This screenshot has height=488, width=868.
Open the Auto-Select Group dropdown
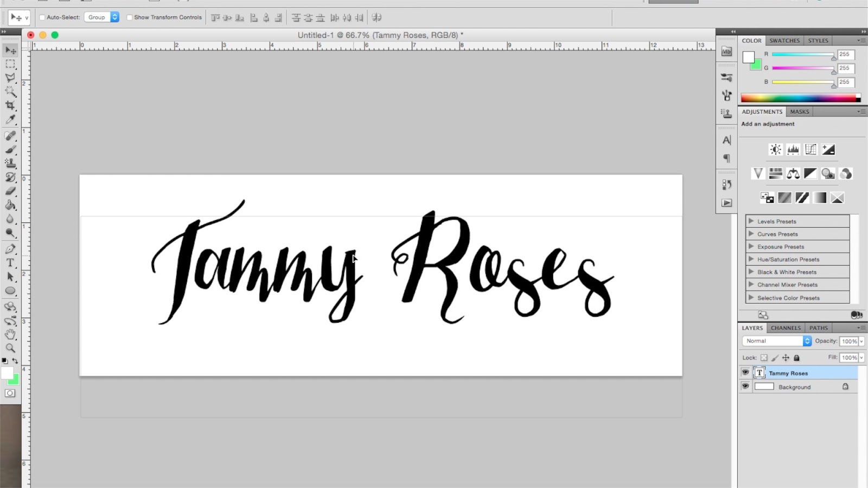(101, 17)
